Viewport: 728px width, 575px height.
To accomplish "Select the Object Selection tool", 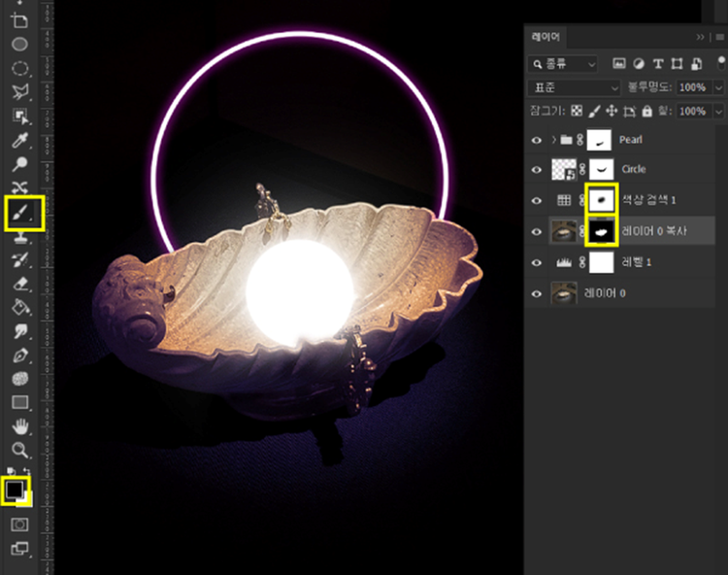I will coord(19,116).
